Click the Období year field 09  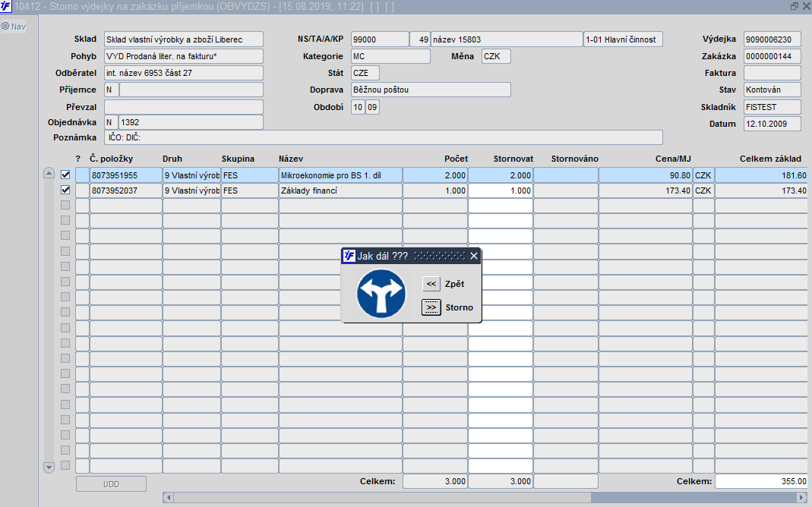coord(372,107)
